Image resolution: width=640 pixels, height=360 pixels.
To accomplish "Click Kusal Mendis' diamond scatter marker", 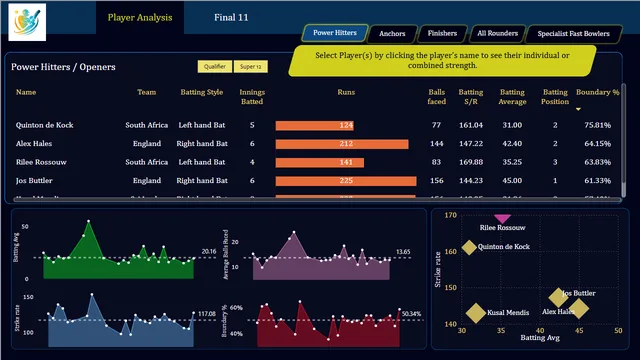I will click(x=476, y=313).
